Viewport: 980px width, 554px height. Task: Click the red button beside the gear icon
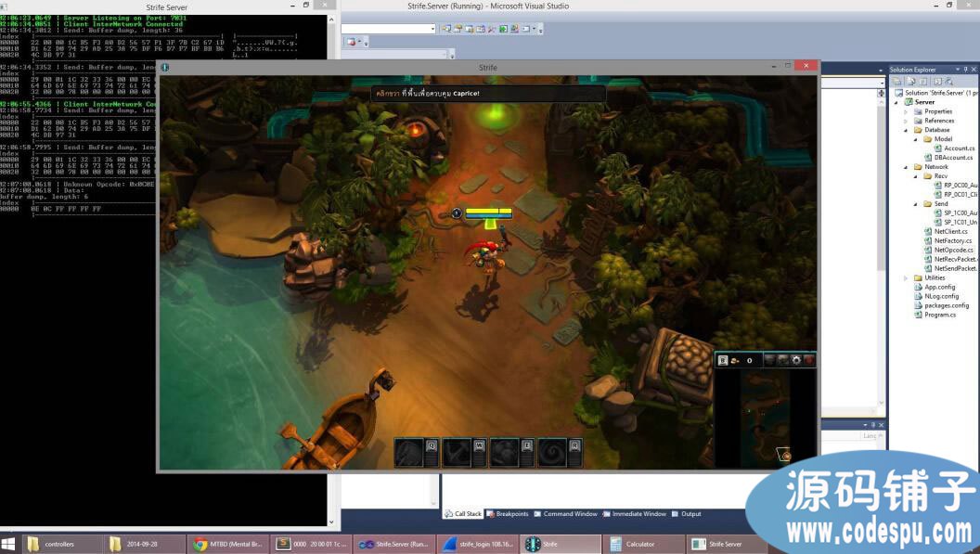[x=809, y=360]
